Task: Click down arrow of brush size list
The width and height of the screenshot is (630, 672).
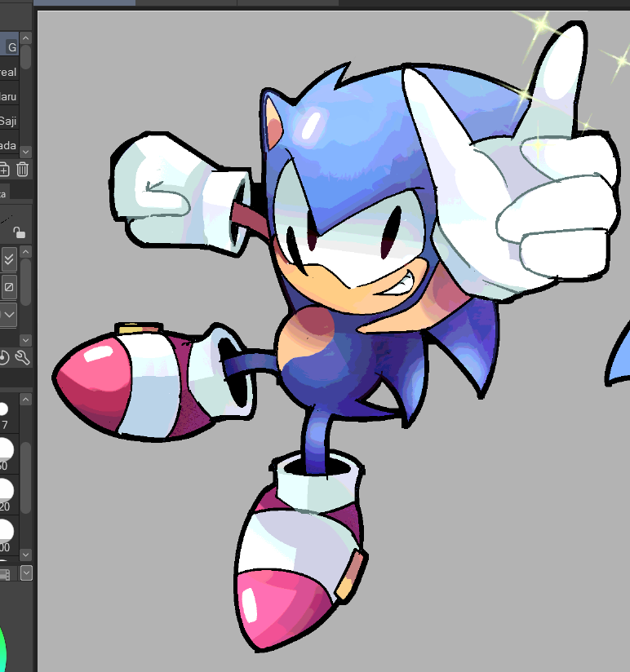Action: [x=26, y=555]
